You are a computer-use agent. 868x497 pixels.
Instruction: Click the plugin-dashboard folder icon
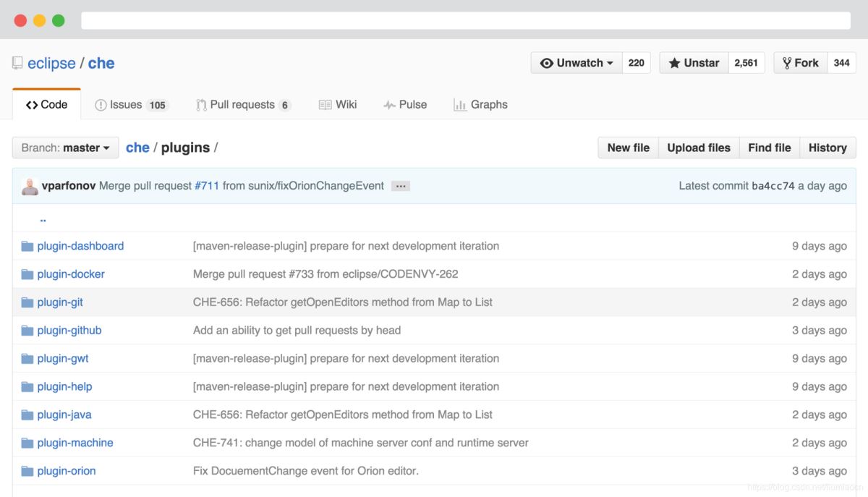pos(27,246)
